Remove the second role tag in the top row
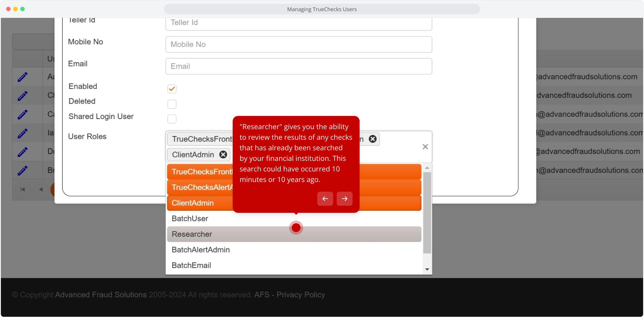 [373, 139]
